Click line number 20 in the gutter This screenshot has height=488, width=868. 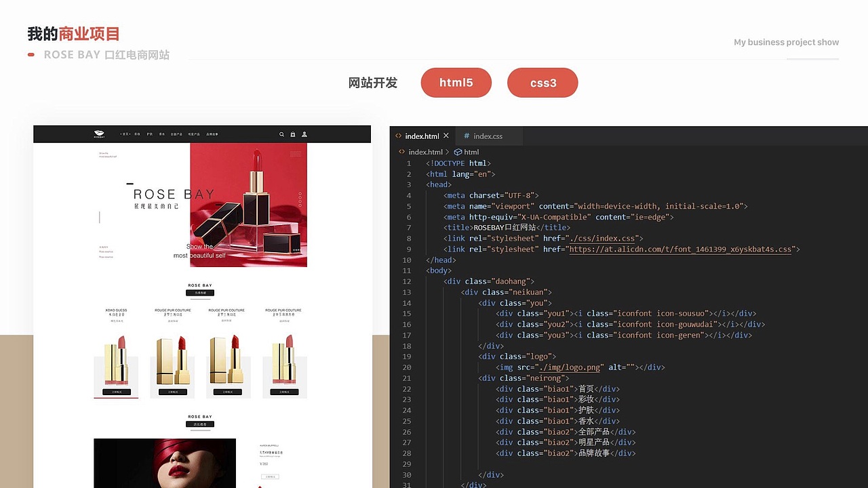tap(407, 367)
